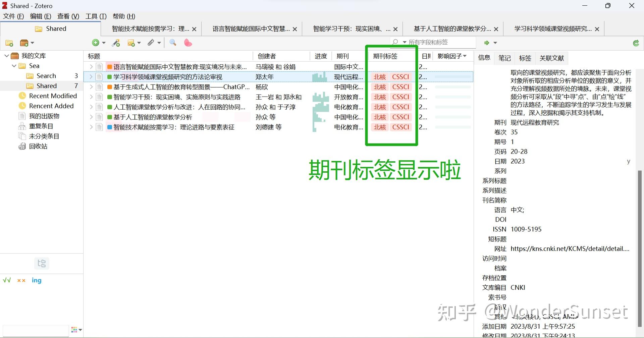Click the pink petal plugin icon

(x=188, y=43)
